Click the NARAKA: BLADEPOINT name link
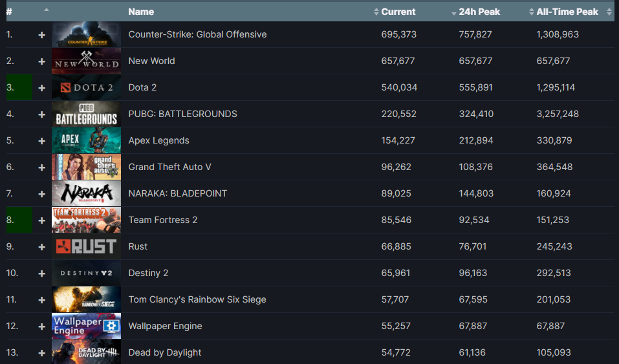619x364 pixels. (x=177, y=193)
